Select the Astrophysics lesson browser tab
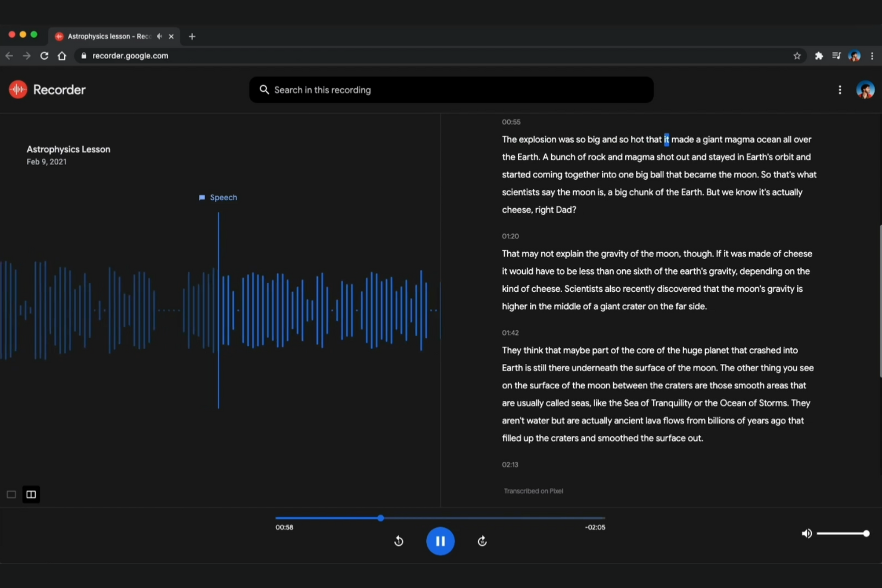The image size is (882, 588). point(107,36)
